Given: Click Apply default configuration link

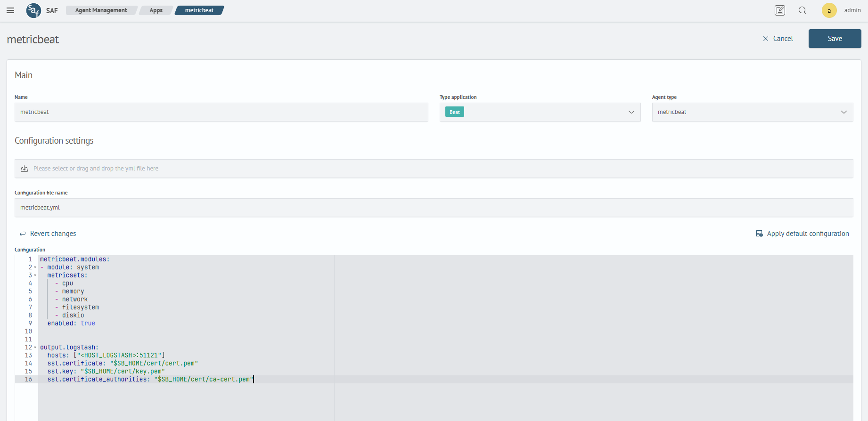Looking at the screenshot, I should [x=808, y=234].
